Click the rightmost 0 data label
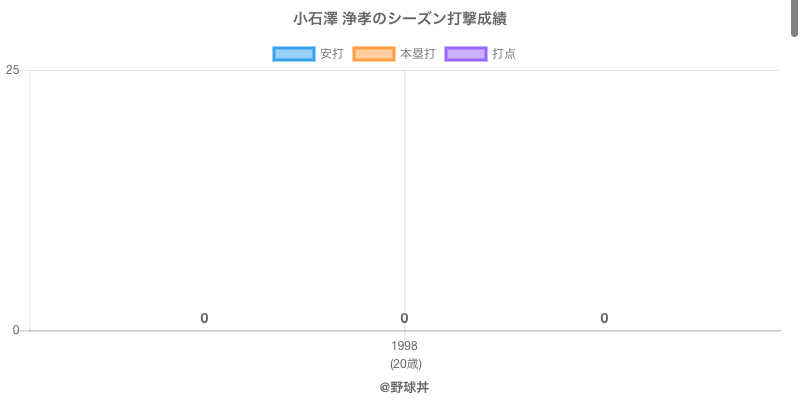 [x=604, y=319]
